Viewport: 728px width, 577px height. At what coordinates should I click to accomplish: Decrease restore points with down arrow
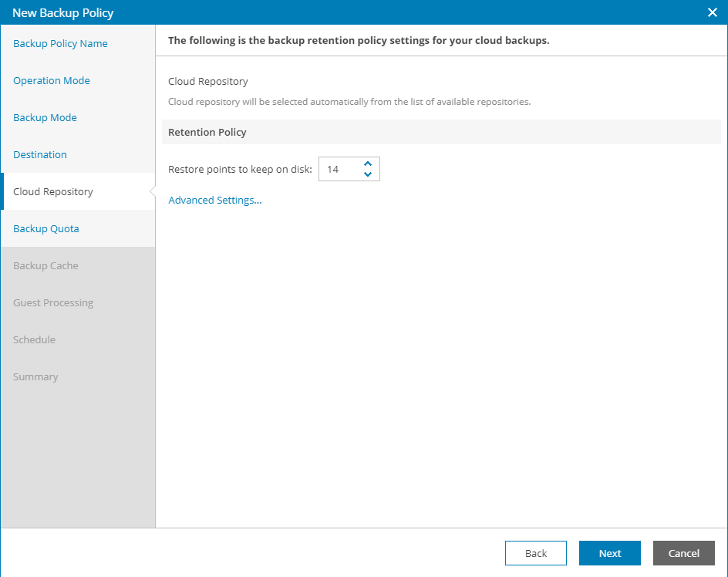pyautogui.click(x=368, y=174)
